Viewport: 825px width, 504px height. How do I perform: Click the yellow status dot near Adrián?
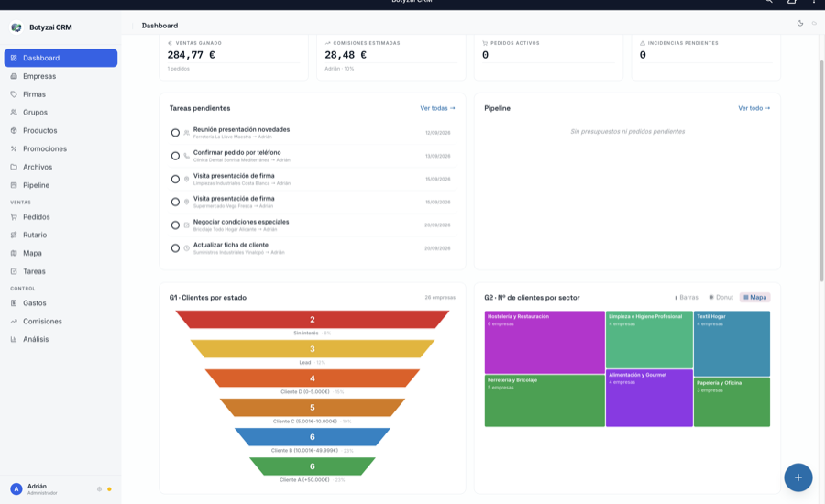coord(109,489)
